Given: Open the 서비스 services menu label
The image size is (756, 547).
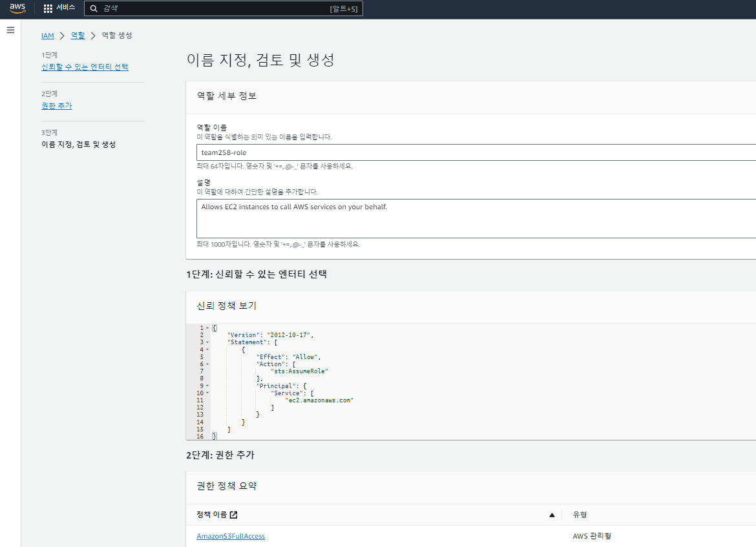Looking at the screenshot, I should point(65,8).
